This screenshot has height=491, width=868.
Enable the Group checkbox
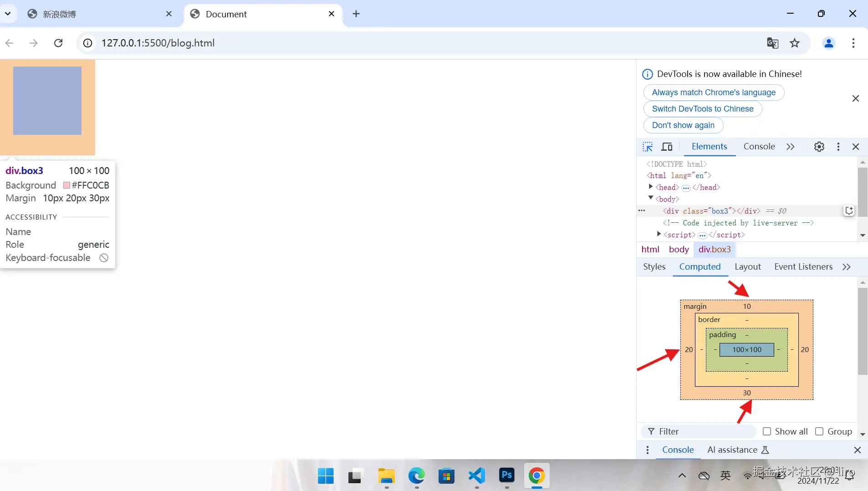point(819,431)
